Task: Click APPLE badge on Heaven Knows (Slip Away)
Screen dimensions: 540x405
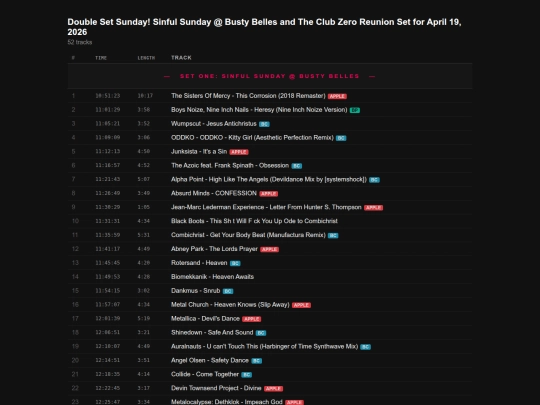Action: point(301,305)
